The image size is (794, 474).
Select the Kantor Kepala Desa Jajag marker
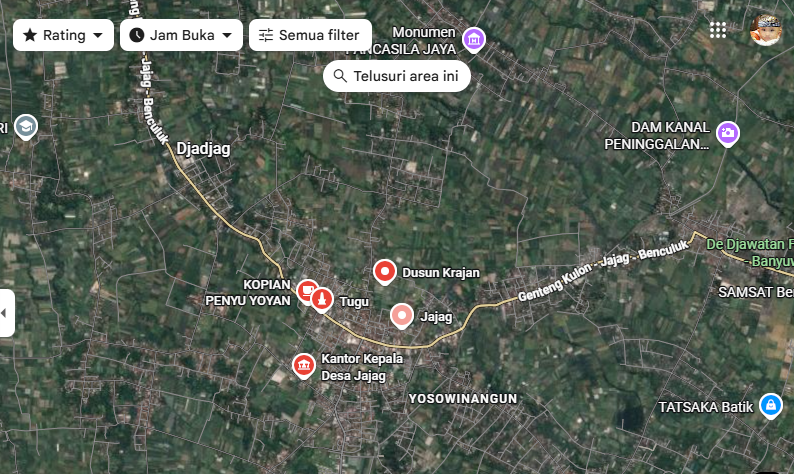(304, 366)
